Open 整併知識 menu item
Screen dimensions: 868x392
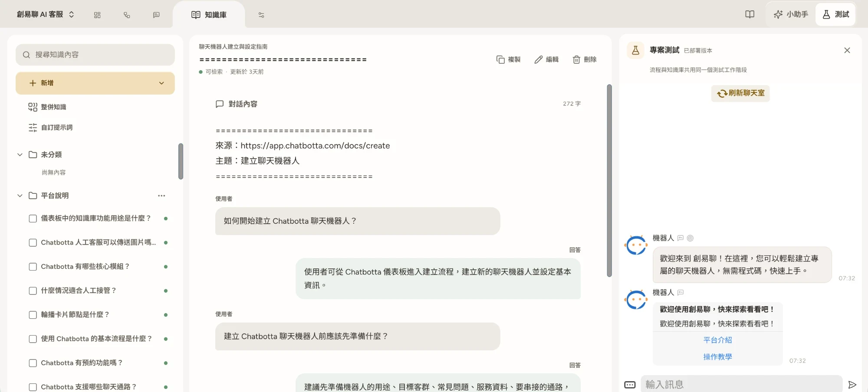(x=47, y=107)
